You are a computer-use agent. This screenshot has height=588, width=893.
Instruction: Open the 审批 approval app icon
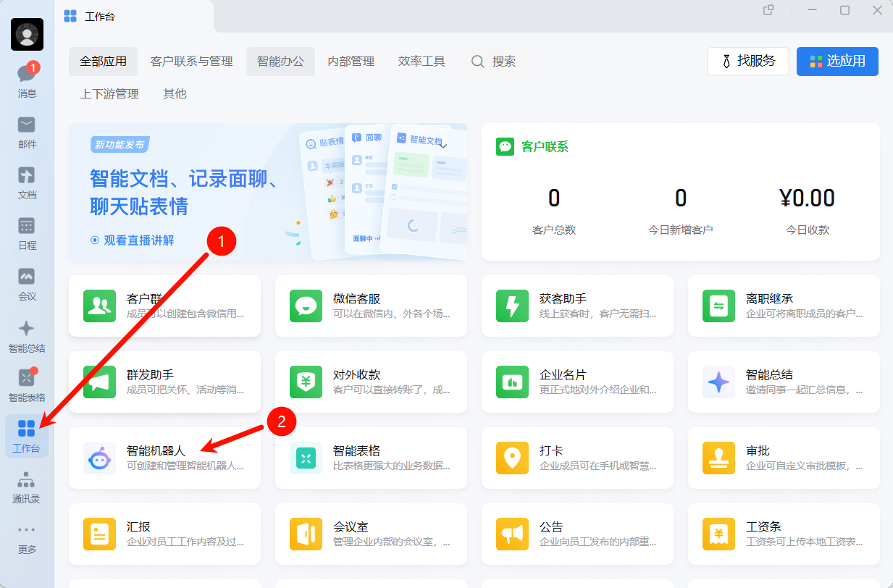[718, 458]
